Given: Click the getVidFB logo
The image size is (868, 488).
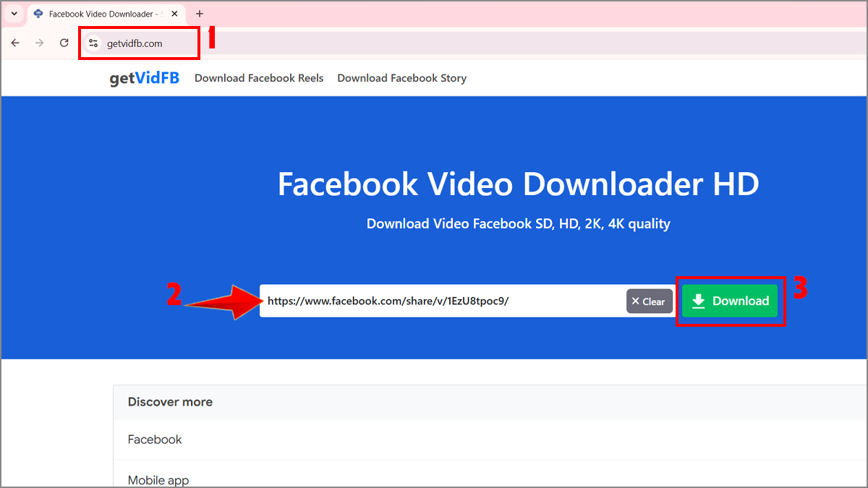Looking at the screenshot, I should coord(145,78).
